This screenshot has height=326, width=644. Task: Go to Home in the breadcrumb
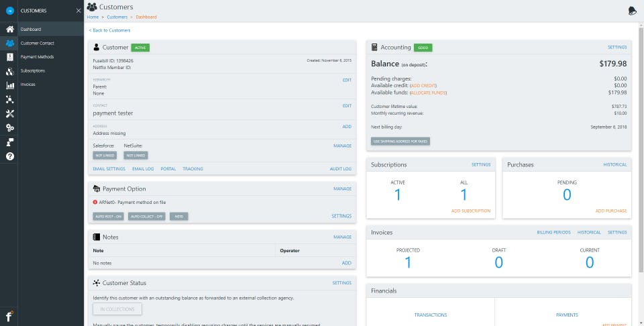coord(93,17)
